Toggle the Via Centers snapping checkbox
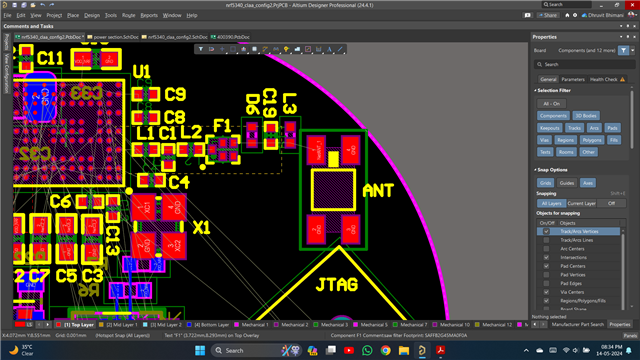The image size is (640, 360). coord(546,292)
